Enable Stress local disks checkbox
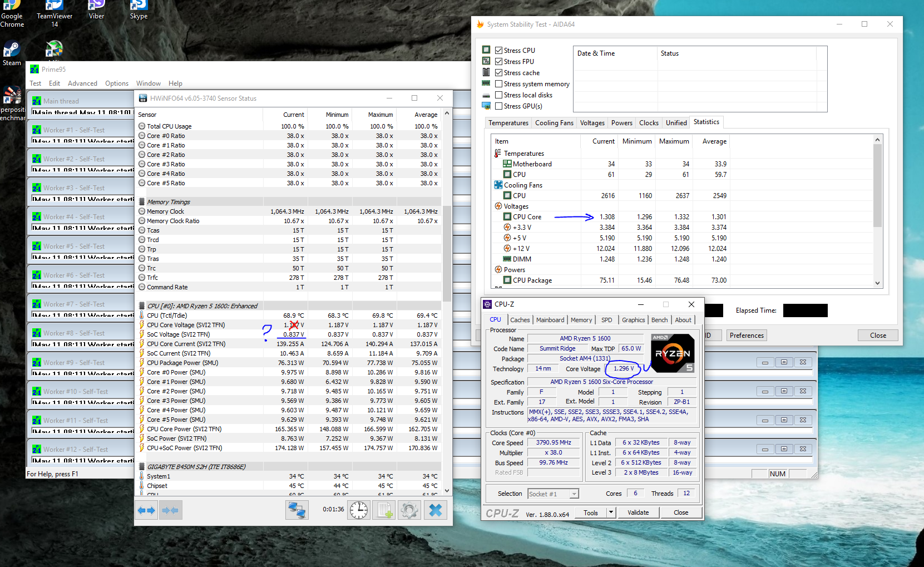Image resolution: width=924 pixels, height=567 pixels. click(499, 95)
